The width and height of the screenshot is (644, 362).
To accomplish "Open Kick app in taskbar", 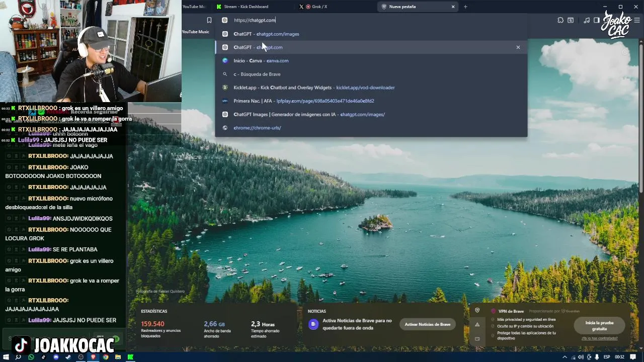I will click(130, 357).
